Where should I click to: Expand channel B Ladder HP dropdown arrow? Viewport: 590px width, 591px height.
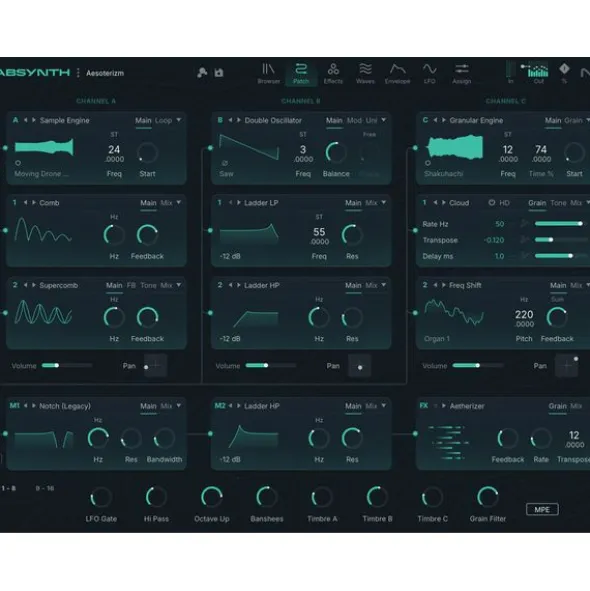click(383, 285)
